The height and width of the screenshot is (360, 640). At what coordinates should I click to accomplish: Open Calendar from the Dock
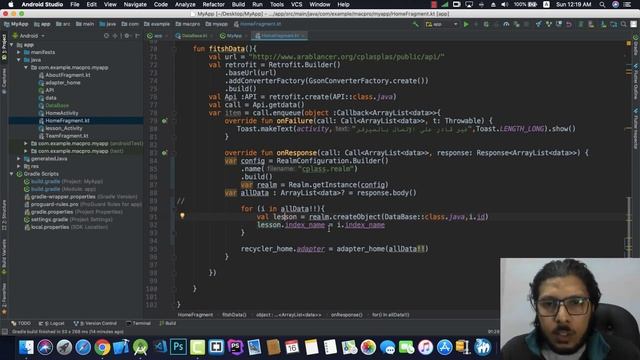[292, 347]
